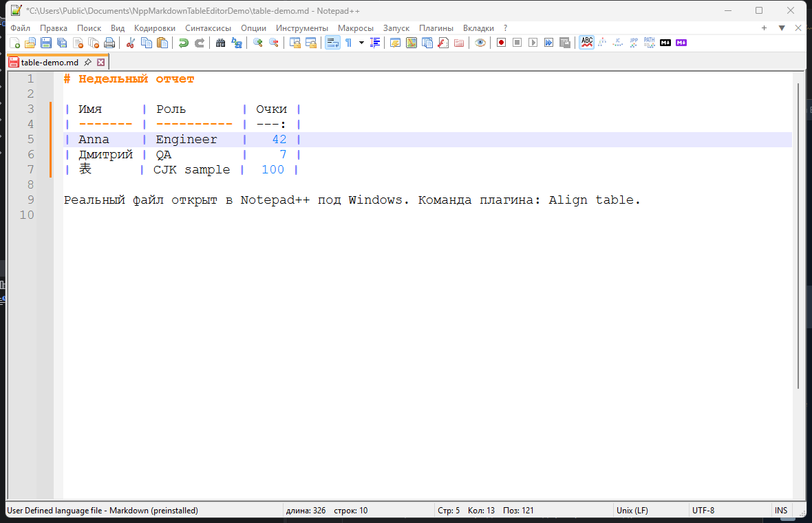Click the plus new tab button
The image size is (812, 523).
coord(764,28)
